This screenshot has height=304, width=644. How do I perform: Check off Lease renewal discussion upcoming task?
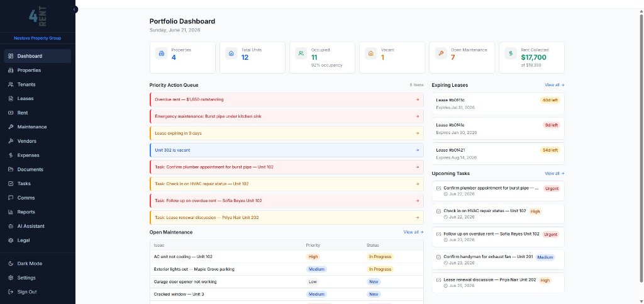[438, 280]
